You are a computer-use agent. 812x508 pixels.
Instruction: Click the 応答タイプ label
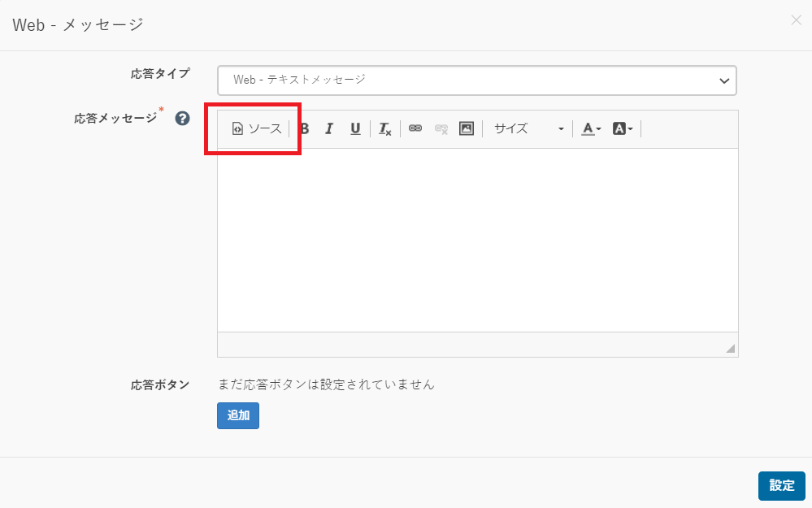pyautogui.click(x=160, y=73)
